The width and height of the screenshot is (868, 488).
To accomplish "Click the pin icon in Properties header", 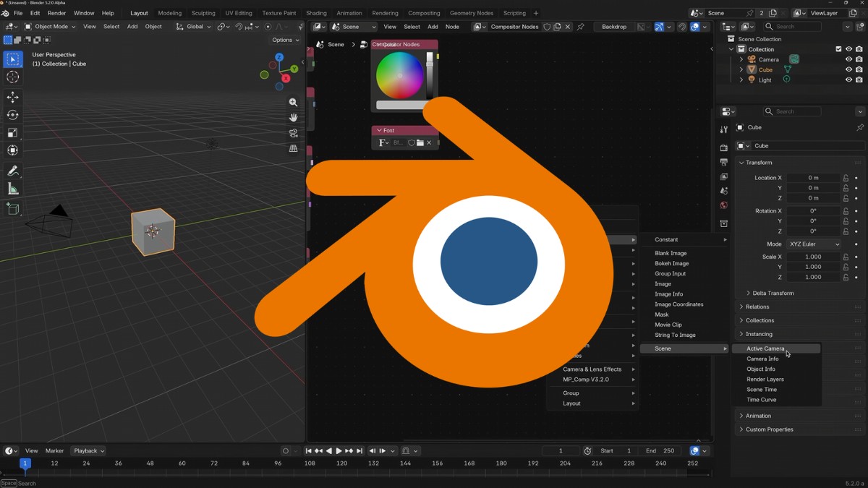I will coord(859,128).
